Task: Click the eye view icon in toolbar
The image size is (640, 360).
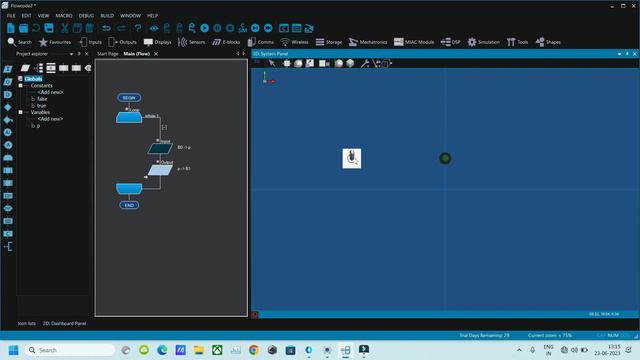Action: tap(154, 28)
